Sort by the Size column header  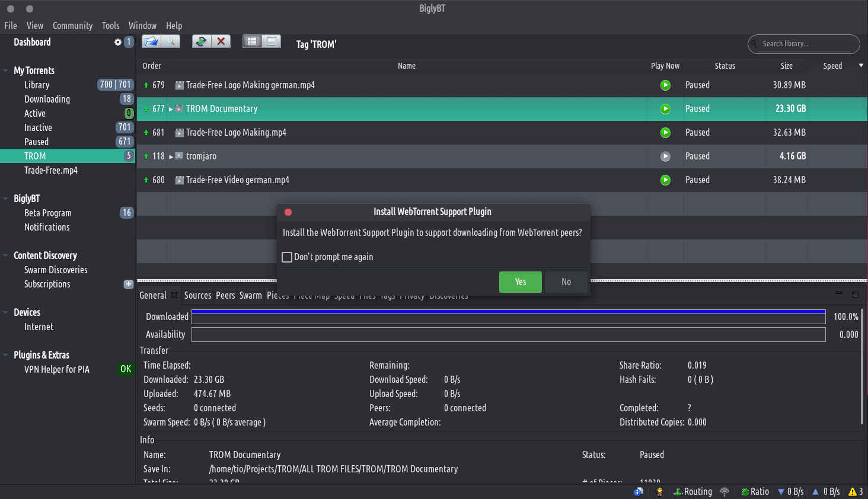coord(786,66)
